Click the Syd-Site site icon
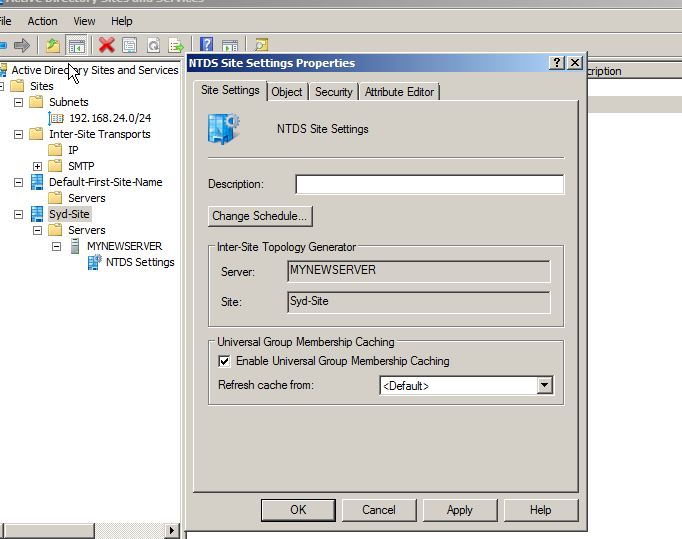The height and width of the screenshot is (539, 682). (37, 214)
